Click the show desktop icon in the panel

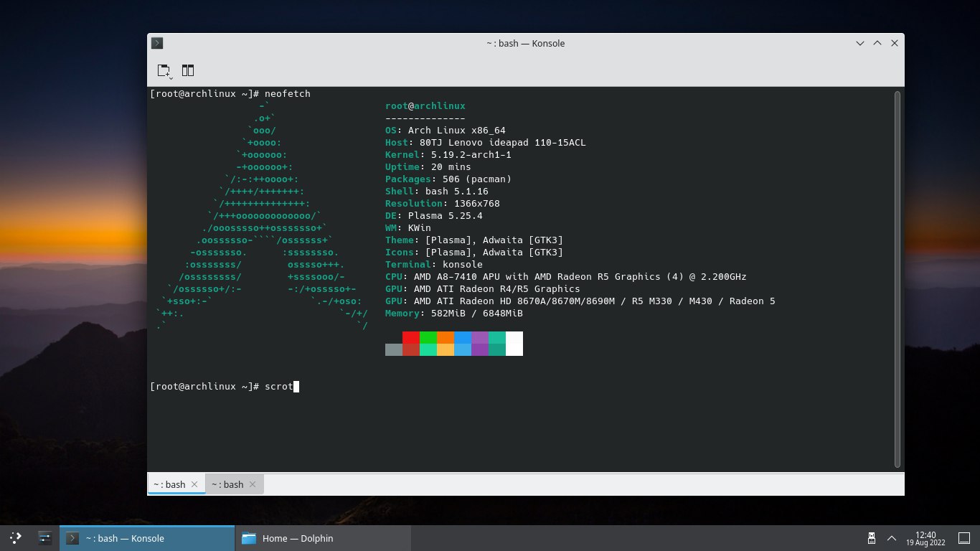pyautogui.click(x=965, y=538)
